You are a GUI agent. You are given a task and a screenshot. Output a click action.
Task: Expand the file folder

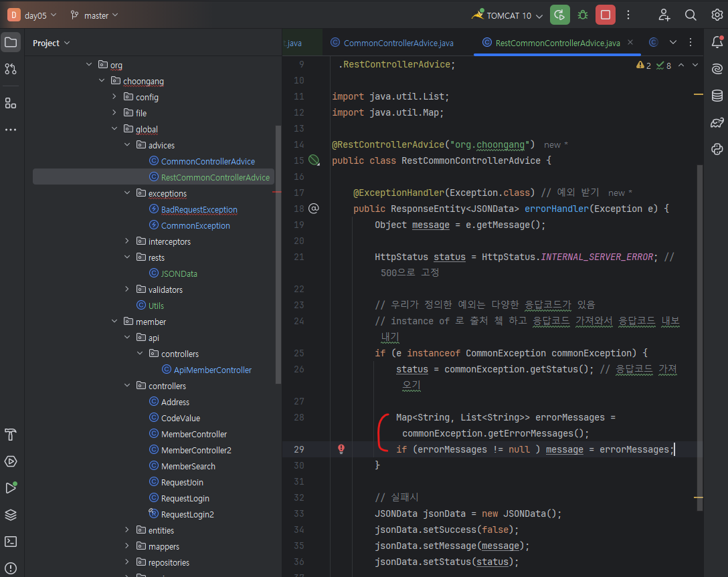coord(114,113)
